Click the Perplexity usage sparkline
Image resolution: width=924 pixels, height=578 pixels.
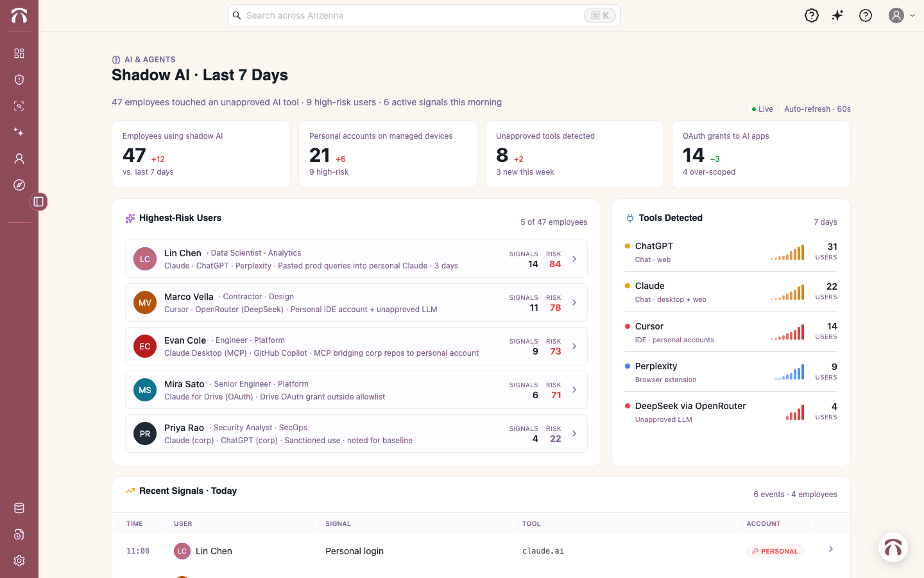coord(789,372)
